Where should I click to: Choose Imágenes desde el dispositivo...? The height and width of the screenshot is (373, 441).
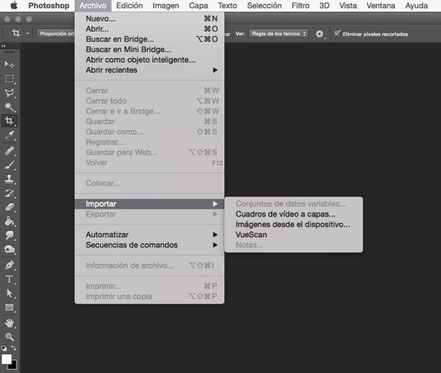coord(294,224)
